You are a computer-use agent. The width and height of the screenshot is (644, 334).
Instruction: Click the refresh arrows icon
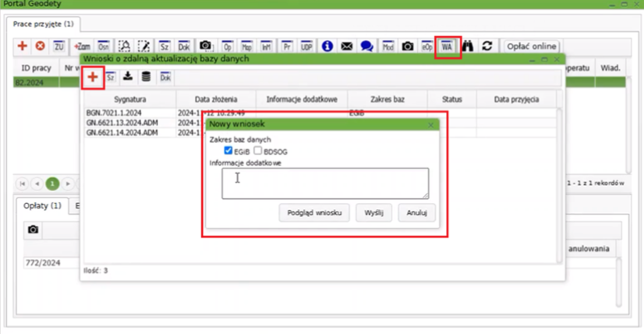pos(487,47)
